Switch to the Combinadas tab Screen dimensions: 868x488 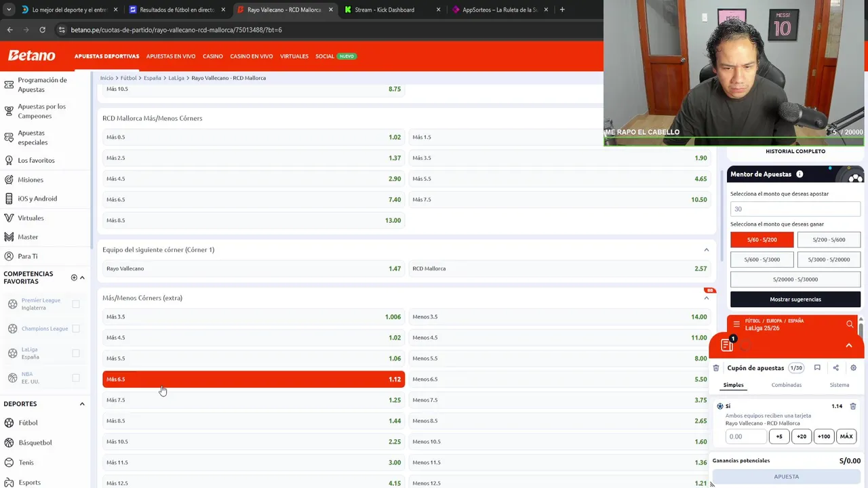point(786,385)
